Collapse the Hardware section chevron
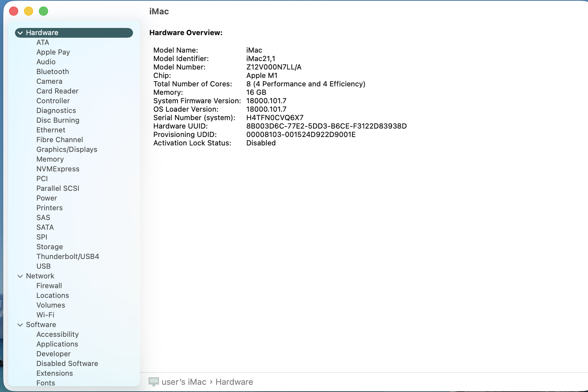This screenshot has width=588, height=392. click(x=20, y=33)
